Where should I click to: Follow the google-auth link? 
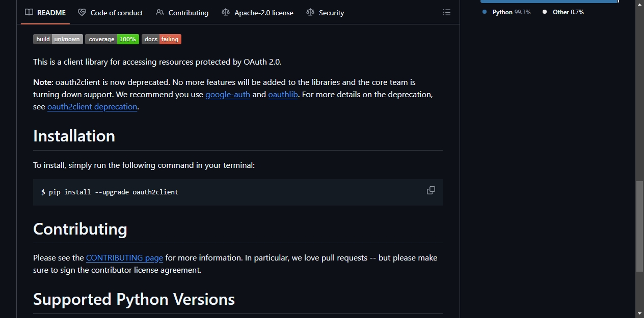(228, 95)
